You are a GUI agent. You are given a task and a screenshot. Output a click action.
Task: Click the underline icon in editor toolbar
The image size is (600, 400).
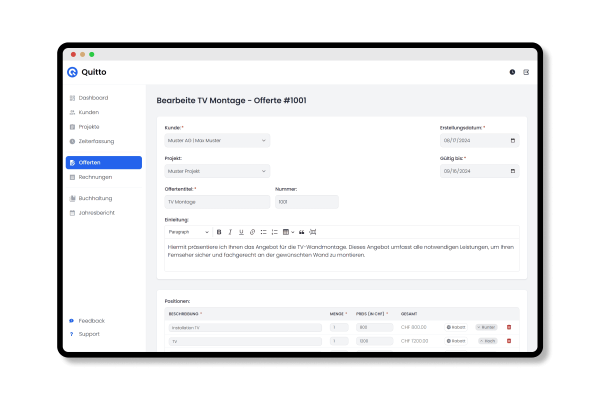pos(241,232)
